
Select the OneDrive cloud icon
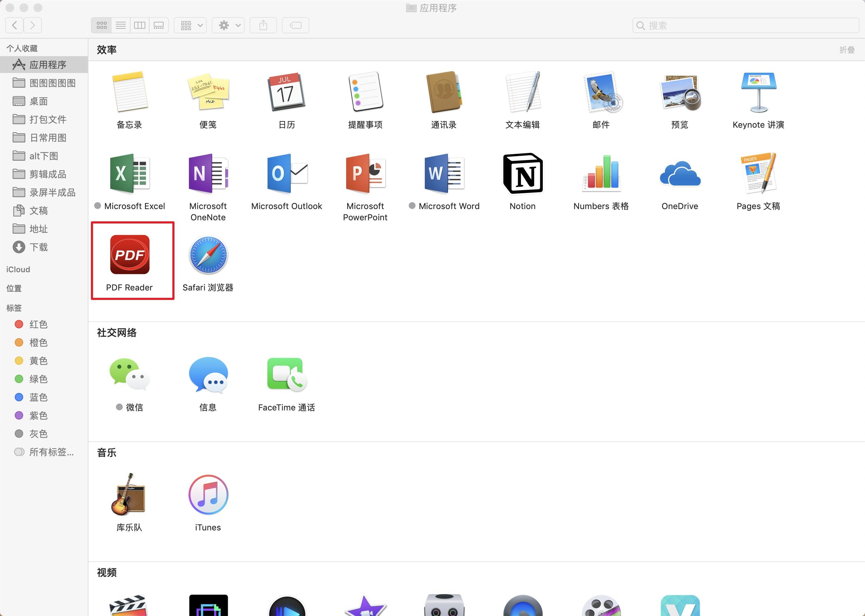click(680, 174)
